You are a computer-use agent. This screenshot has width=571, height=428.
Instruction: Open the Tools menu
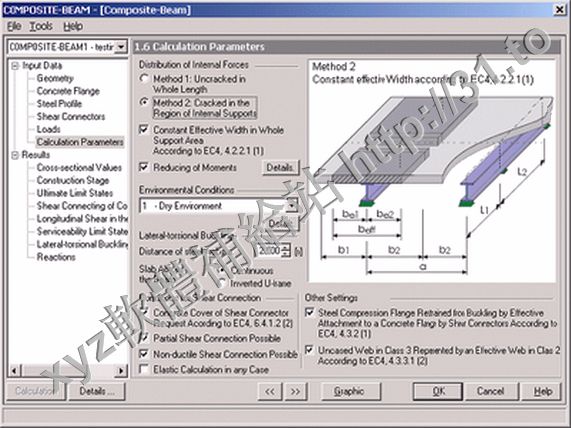pos(41,26)
